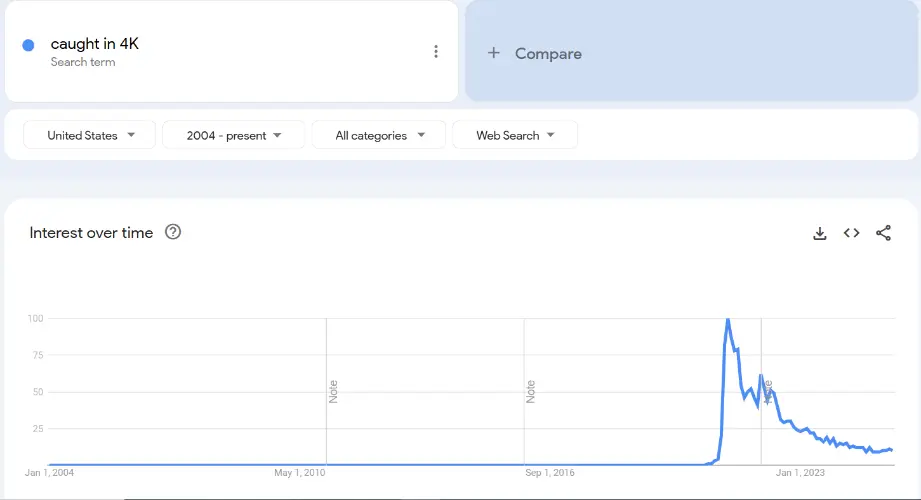Click the Jan 1, 2004 axis label
This screenshot has width=921, height=500.
point(49,473)
